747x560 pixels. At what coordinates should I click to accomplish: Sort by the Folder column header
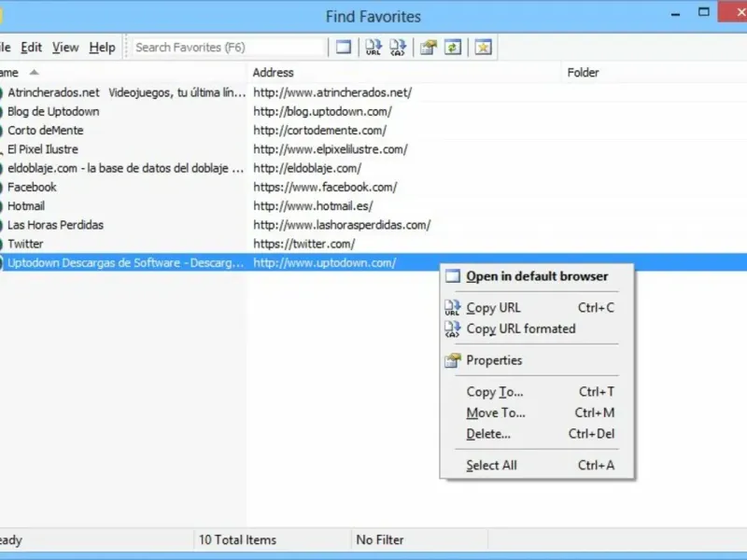pyautogui.click(x=655, y=73)
